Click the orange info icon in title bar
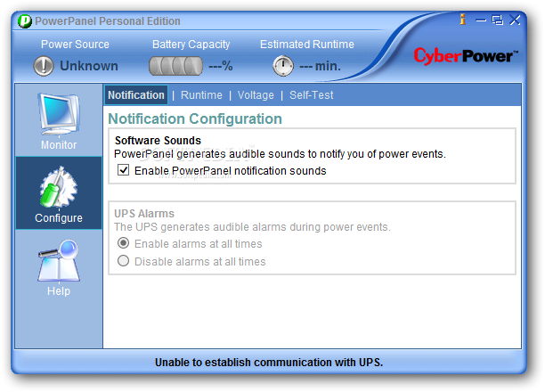Viewport: 545px width, 392px height. point(462,20)
